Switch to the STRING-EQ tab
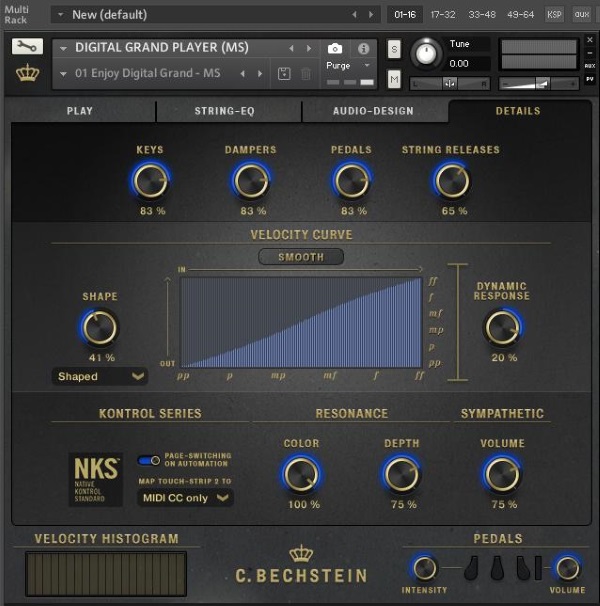This screenshot has height=606, width=600. pos(225,111)
